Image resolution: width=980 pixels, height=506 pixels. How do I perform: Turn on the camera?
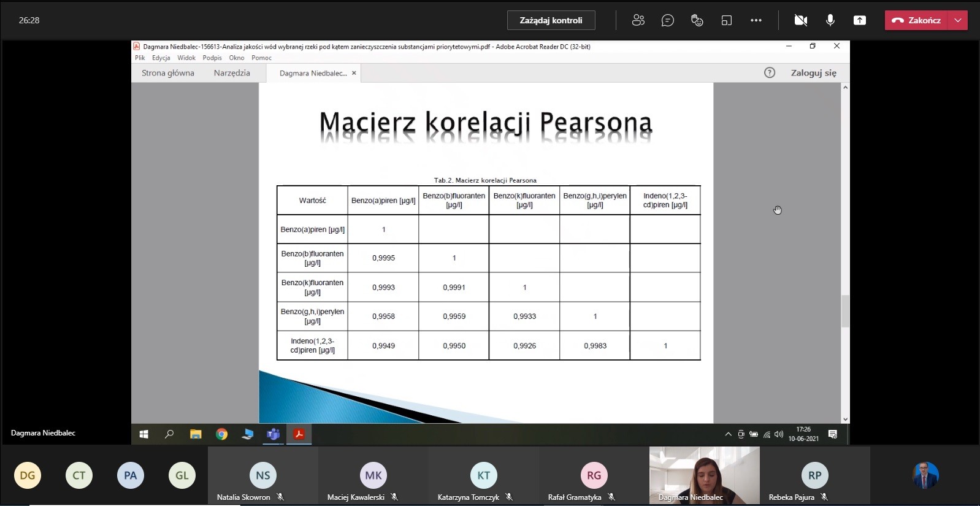(x=801, y=20)
